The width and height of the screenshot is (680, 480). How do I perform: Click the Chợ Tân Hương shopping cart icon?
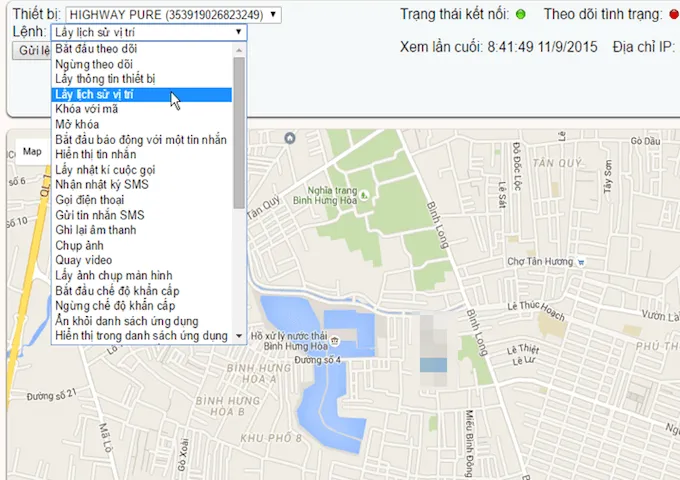pyautogui.click(x=581, y=262)
